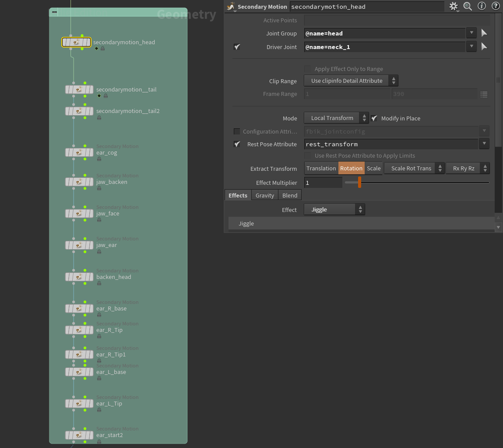Select the ear_R_base node icon
The image size is (503, 448).
tap(79, 308)
